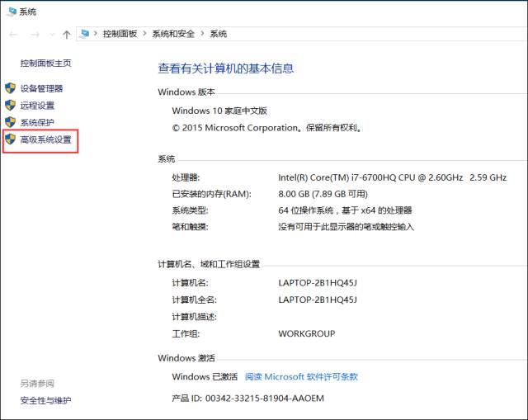This screenshot has height=420, width=528.
Task: Expand chevron before 控制面板 breadcrumb
Action: tap(96, 33)
